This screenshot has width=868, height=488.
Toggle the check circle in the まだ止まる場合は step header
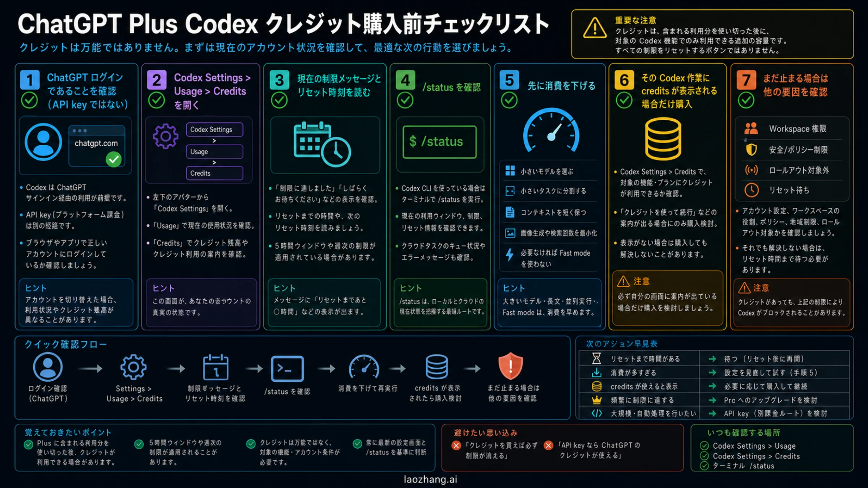pos(746,100)
